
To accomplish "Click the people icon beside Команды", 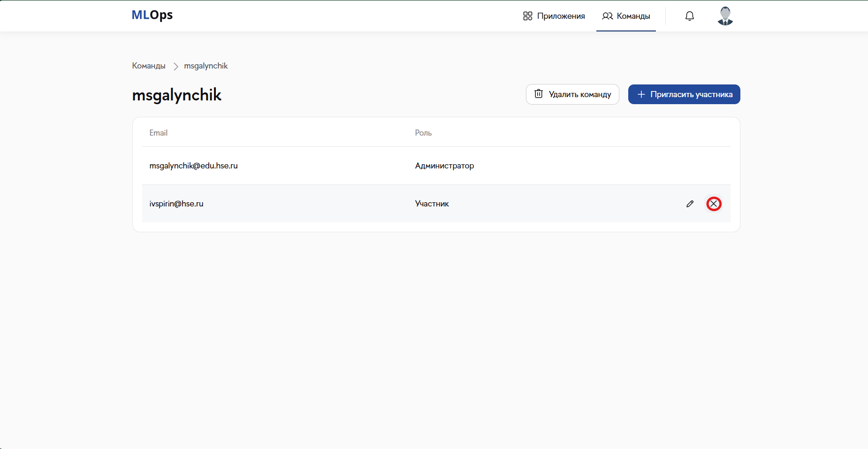I will (607, 16).
